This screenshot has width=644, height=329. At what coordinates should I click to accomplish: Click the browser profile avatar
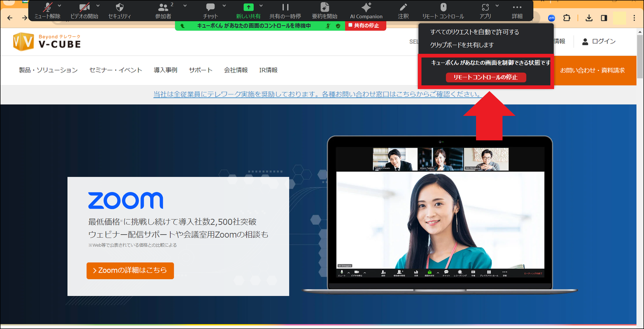coord(620,18)
